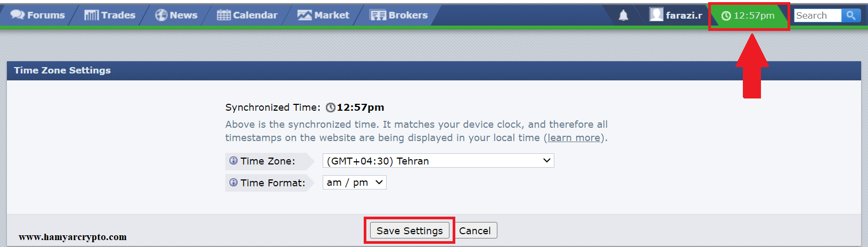Click the Forums speech bubble icon
Screen dimensions: 868x247
18,15
